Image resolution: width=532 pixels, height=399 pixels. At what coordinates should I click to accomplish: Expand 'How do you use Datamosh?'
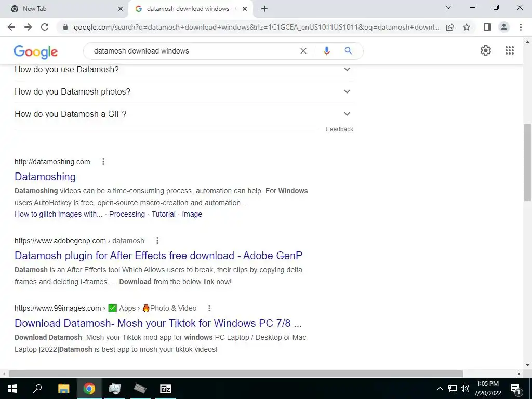point(184,69)
